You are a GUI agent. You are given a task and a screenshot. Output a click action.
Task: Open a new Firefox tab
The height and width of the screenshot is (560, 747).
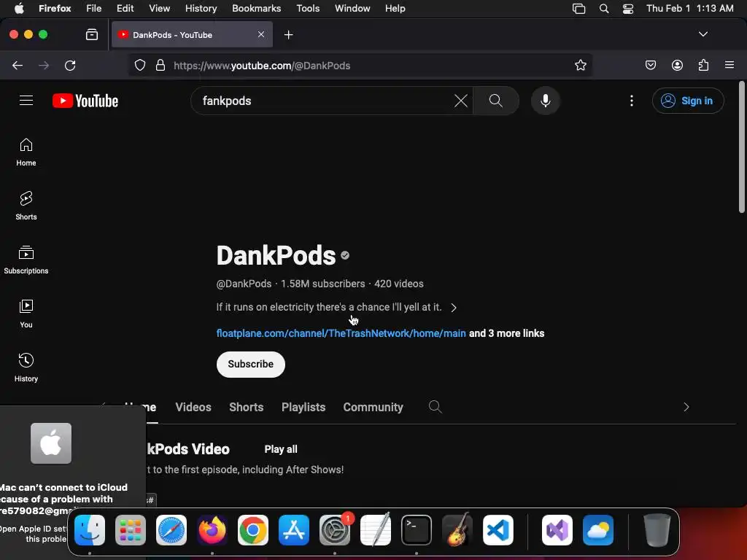point(288,35)
